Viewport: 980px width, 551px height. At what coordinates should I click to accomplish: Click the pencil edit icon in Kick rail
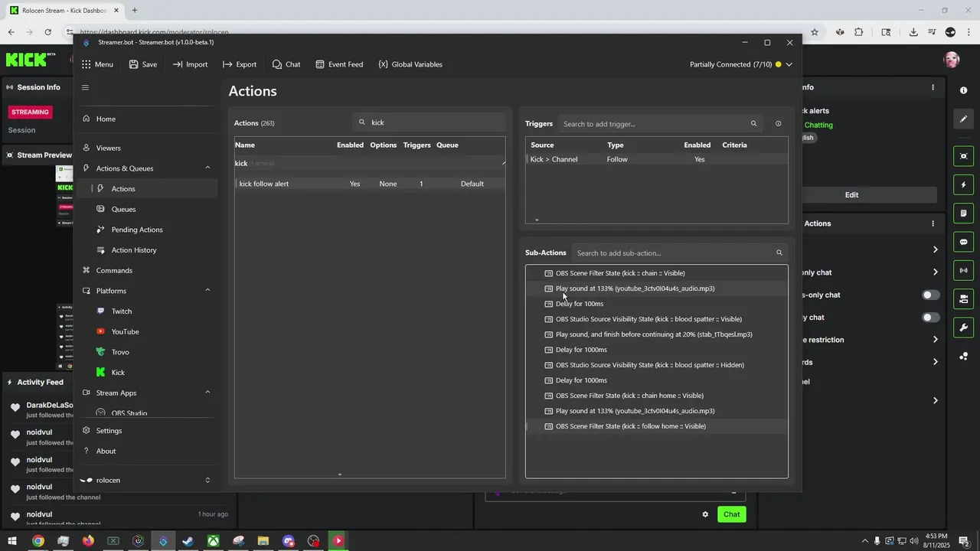click(963, 119)
